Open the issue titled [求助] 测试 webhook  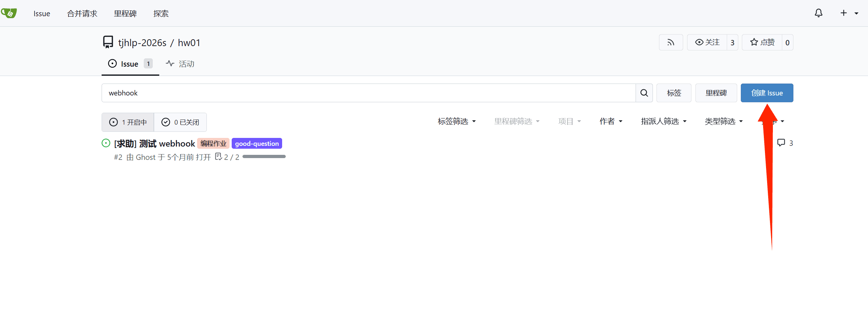(x=155, y=144)
